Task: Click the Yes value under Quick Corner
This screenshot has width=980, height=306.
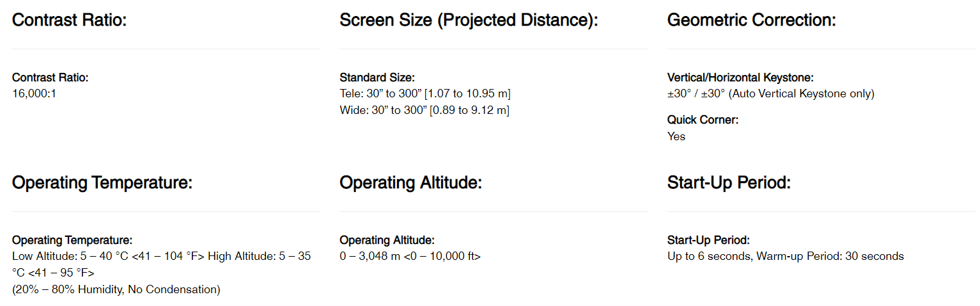Action: tap(676, 136)
